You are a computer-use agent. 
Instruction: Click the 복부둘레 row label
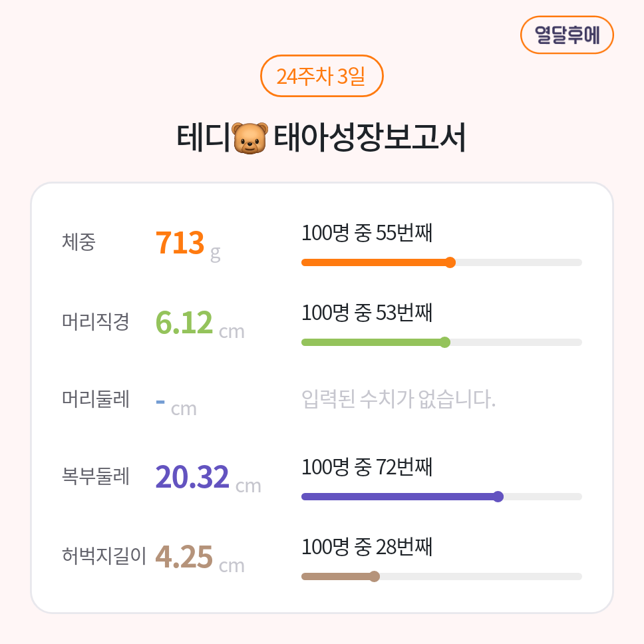pos(95,476)
